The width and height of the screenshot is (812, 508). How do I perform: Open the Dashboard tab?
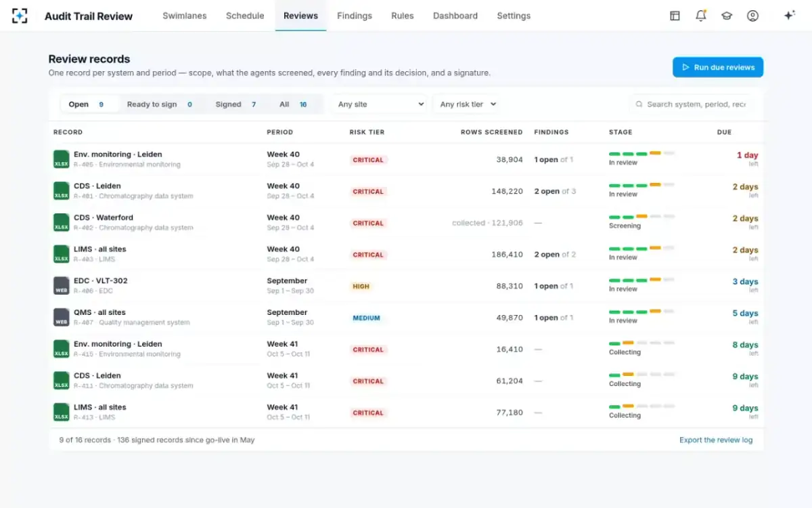point(455,16)
